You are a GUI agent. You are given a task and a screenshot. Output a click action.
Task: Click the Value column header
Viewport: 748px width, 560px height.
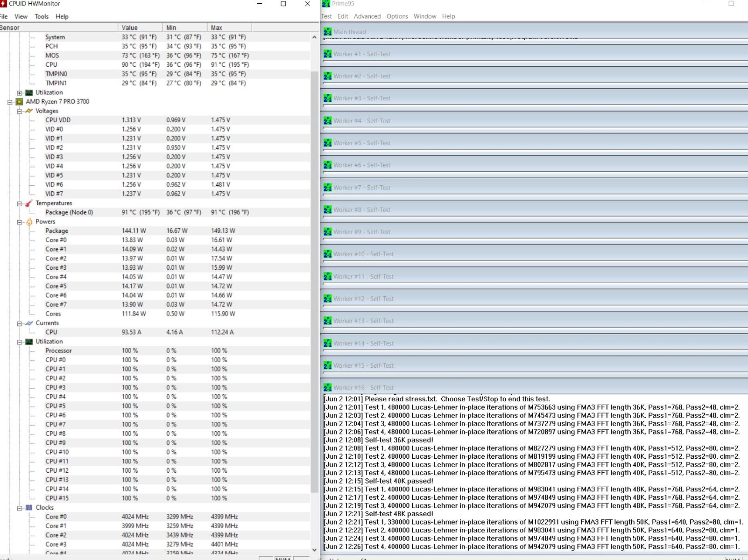(x=140, y=28)
